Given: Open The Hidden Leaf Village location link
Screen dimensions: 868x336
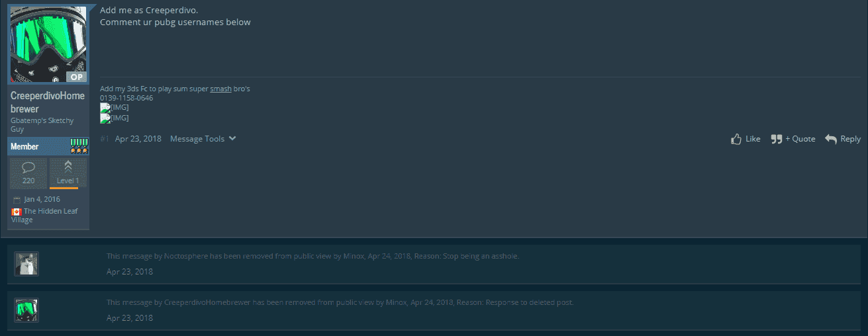Looking at the screenshot, I should pyautogui.click(x=44, y=216).
